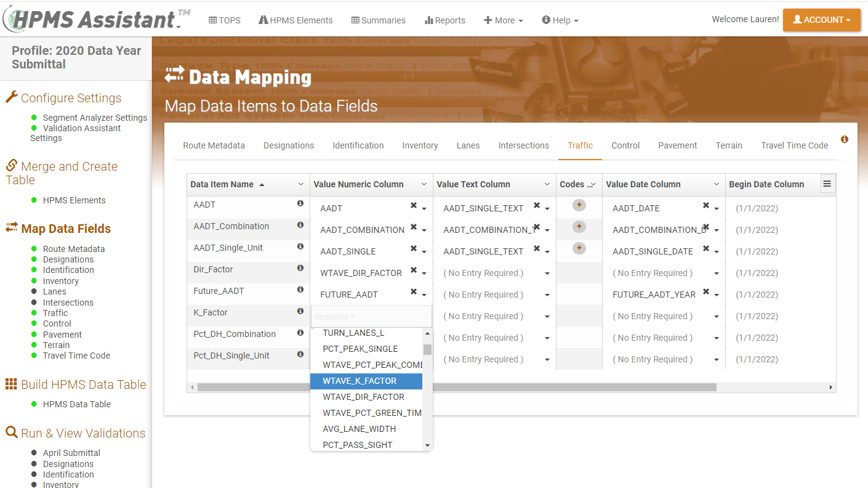Open the More dropdown in the top navigation
This screenshot has width=868, height=488.
[x=504, y=20]
